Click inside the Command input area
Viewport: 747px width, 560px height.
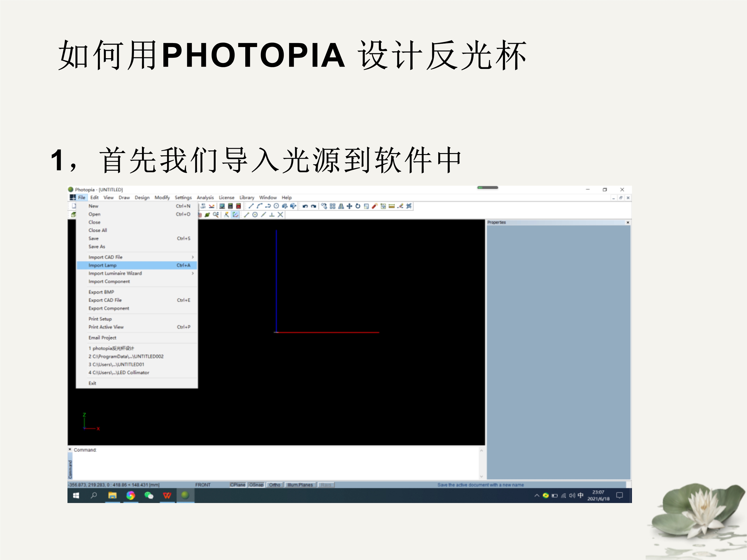[270, 462]
